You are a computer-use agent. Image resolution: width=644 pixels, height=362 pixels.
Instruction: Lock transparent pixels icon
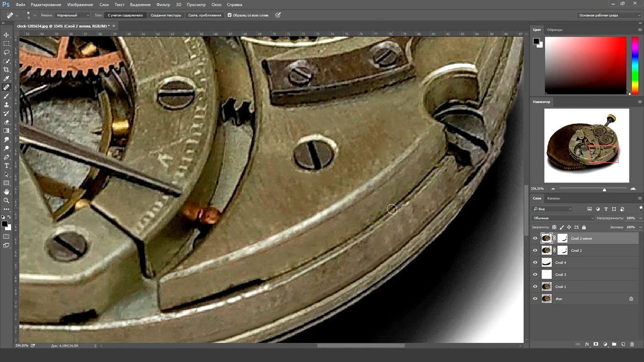[x=554, y=227]
